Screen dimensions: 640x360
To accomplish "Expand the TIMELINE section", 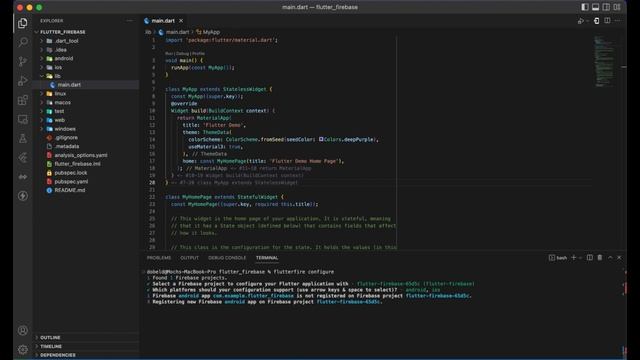I will [x=51, y=346].
